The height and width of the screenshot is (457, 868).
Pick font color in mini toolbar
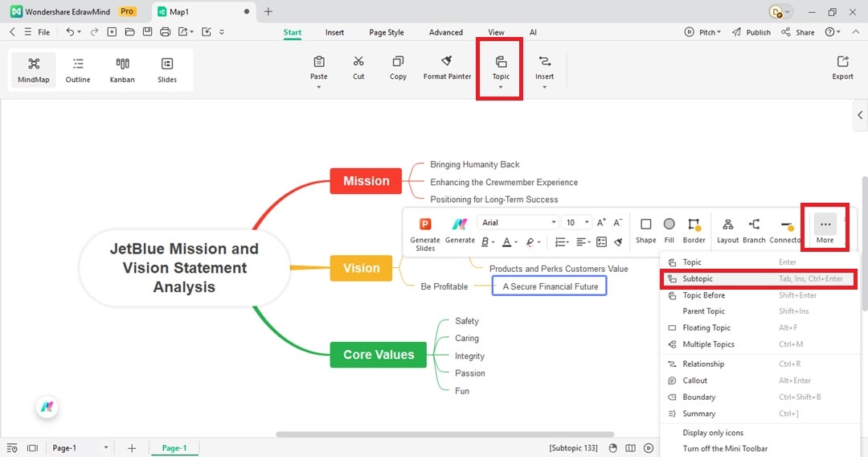(506, 242)
